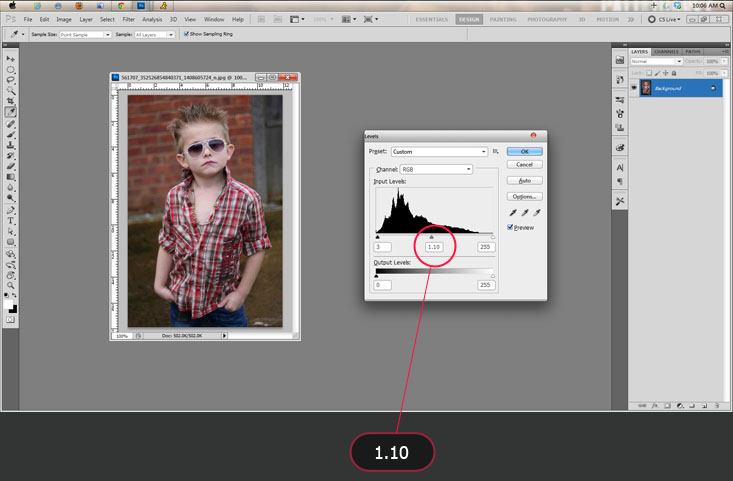Select the Clone Stamp tool
The height and width of the screenshot is (481, 733).
pos(10,145)
